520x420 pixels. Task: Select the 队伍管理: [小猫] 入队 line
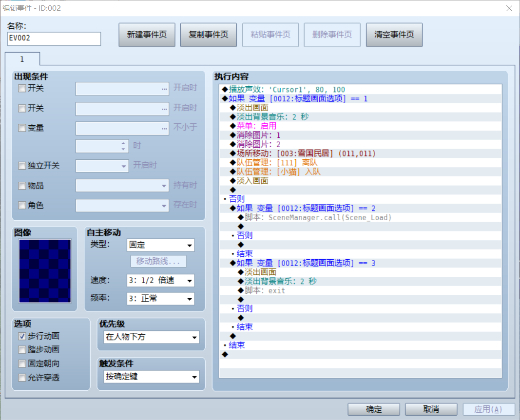pyautogui.click(x=361, y=172)
